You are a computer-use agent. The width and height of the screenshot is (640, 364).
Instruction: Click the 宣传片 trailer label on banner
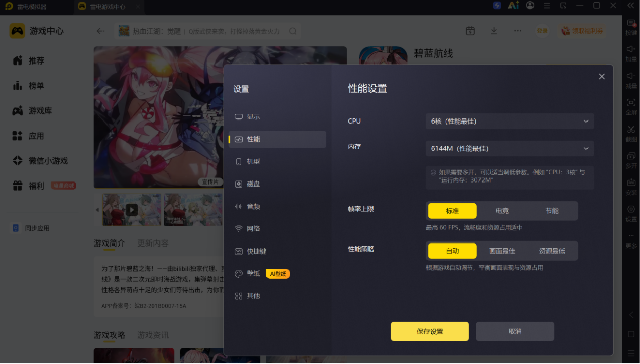pyautogui.click(x=210, y=182)
